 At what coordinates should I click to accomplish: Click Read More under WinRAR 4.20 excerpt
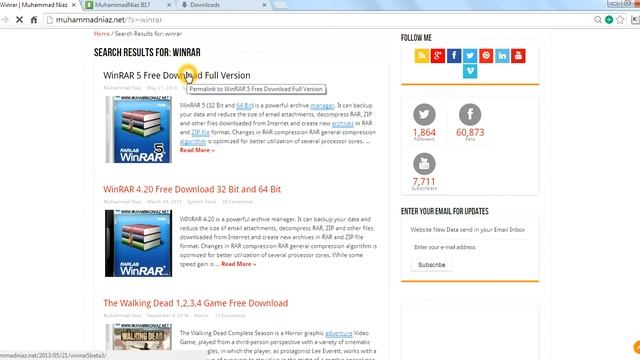[x=239, y=264]
